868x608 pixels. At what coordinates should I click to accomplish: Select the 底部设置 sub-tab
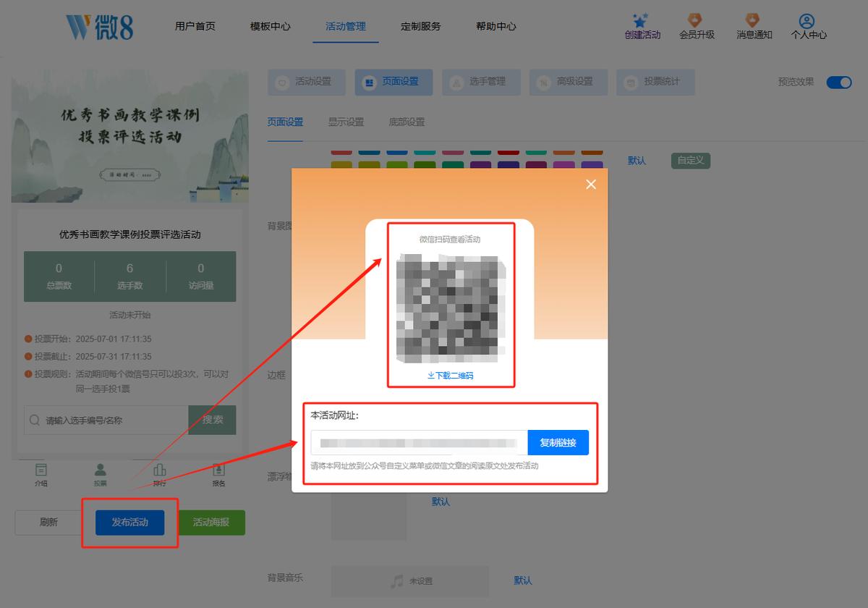tap(407, 122)
